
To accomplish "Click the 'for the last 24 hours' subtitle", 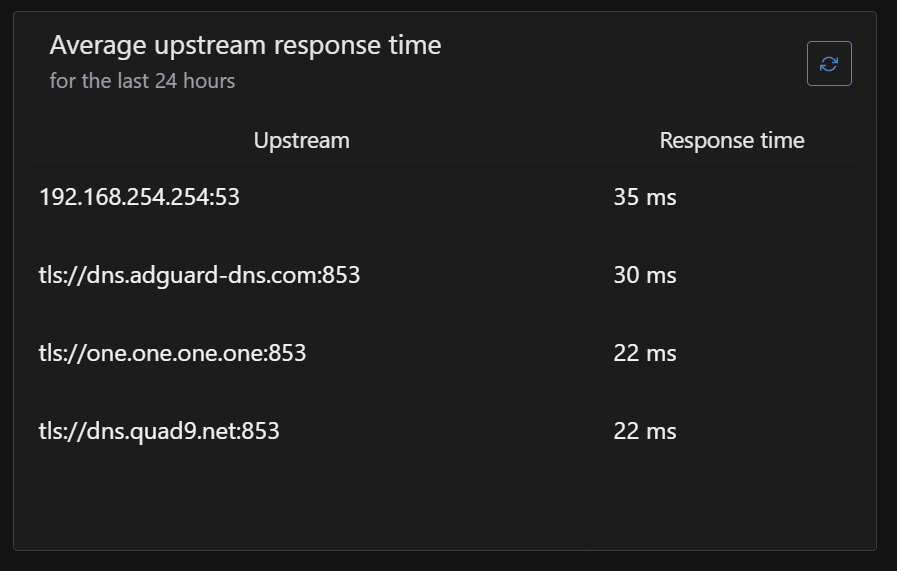I will (142, 81).
